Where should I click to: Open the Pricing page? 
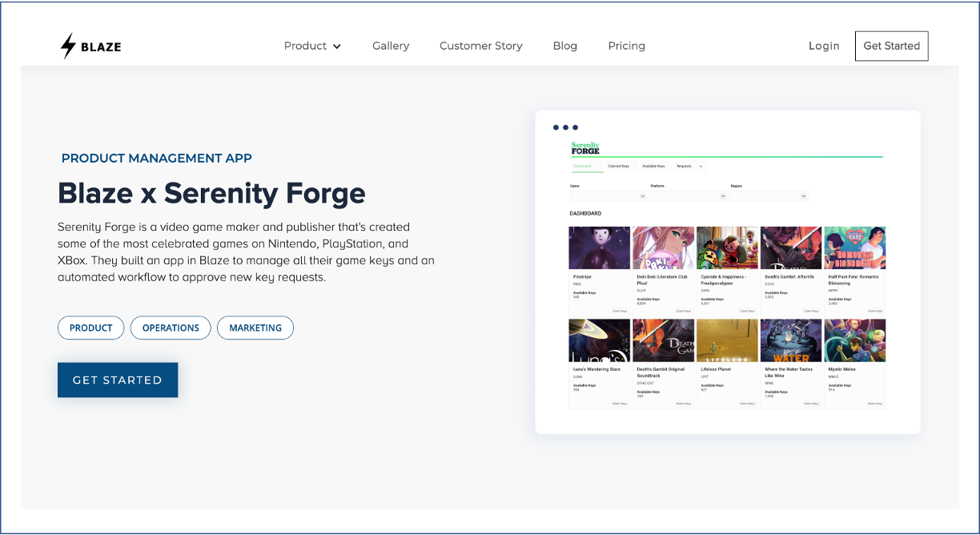(626, 46)
